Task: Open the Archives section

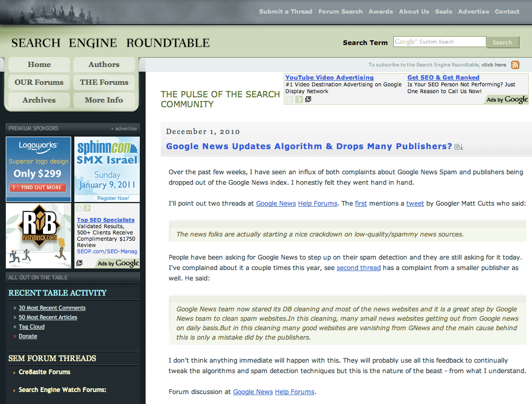Action: [x=39, y=100]
